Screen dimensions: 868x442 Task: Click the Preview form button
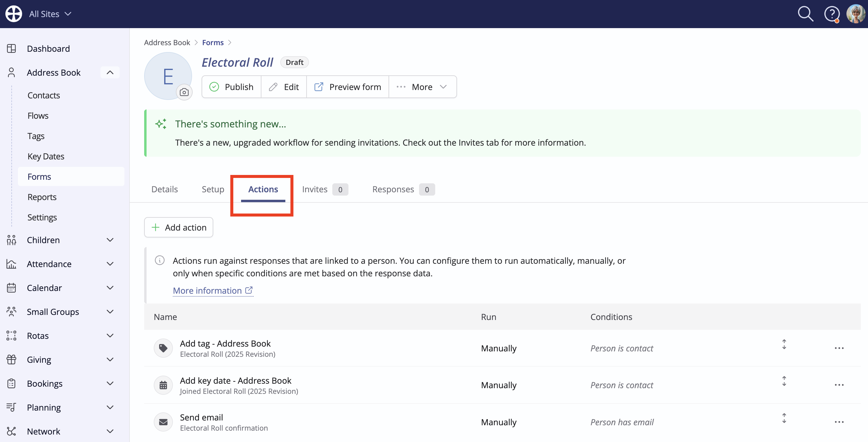[348, 87]
